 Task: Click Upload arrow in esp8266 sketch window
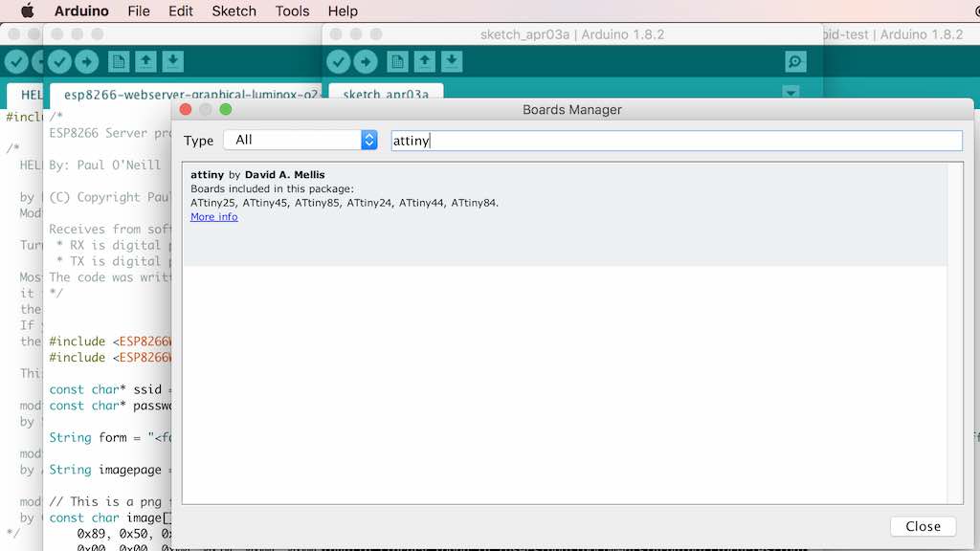click(87, 61)
